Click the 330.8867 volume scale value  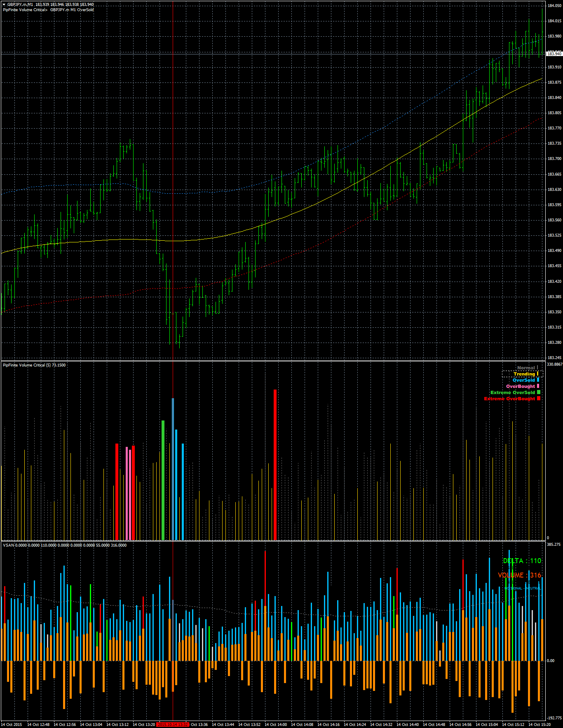[554, 364]
